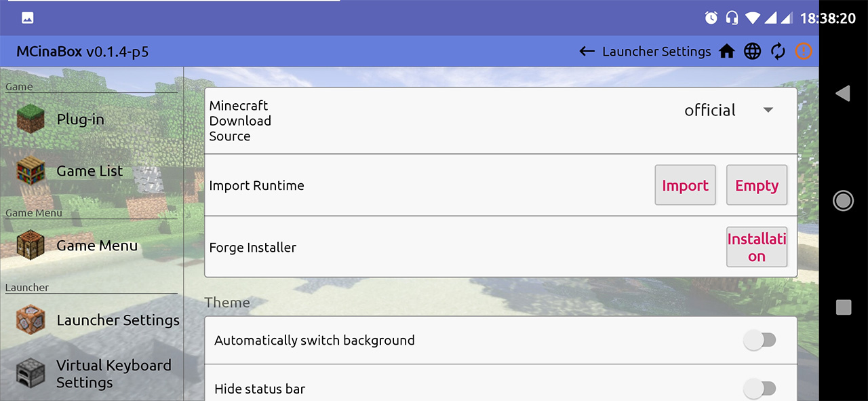The width and height of the screenshot is (868, 401).
Task: Tap the Android home circle button
Action: [x=843, y=200]
